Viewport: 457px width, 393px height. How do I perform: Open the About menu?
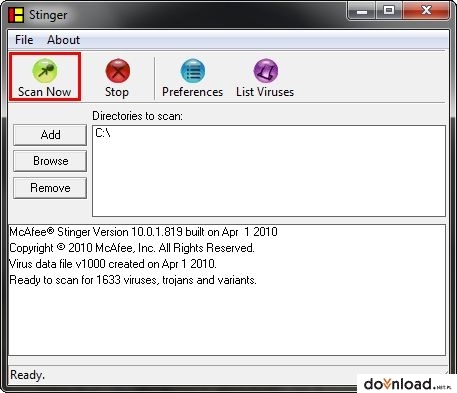(63, 40)
